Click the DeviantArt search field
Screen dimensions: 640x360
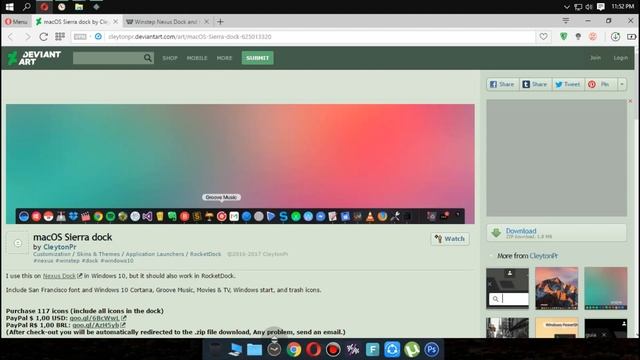(x=108, y=58)
